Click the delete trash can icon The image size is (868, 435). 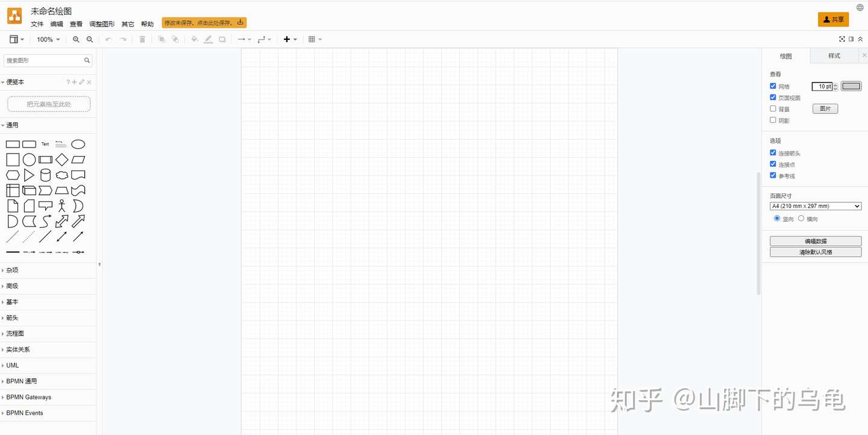pyautogui.click(x=142, y=40)
